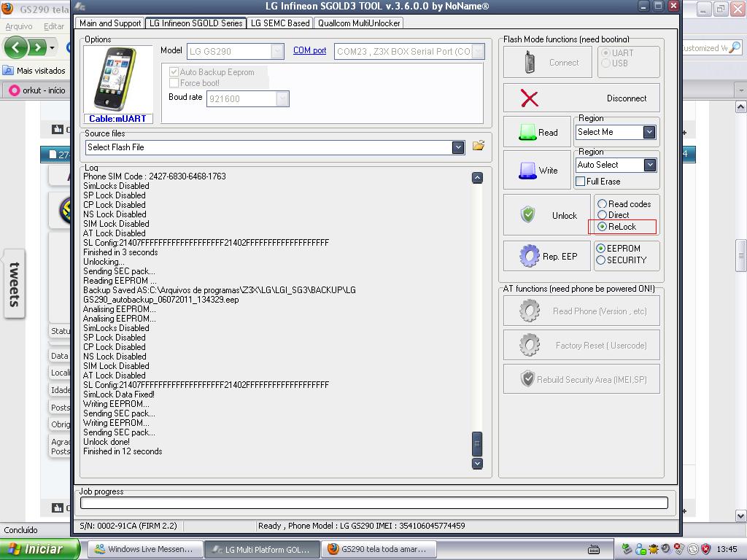Select the Read codes radio option
Screen dimensions: 747x560
[602, 204]
